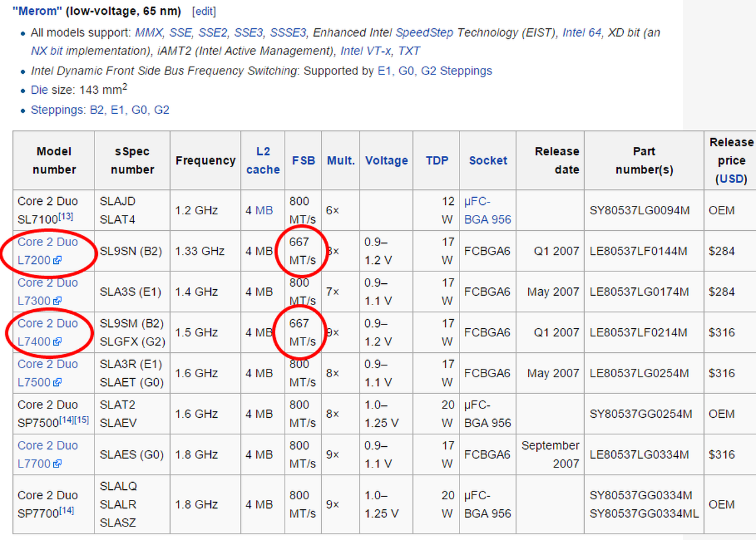
Task: Open μFC-BGA 956 link in the SP7700 row
Action: 488,505
